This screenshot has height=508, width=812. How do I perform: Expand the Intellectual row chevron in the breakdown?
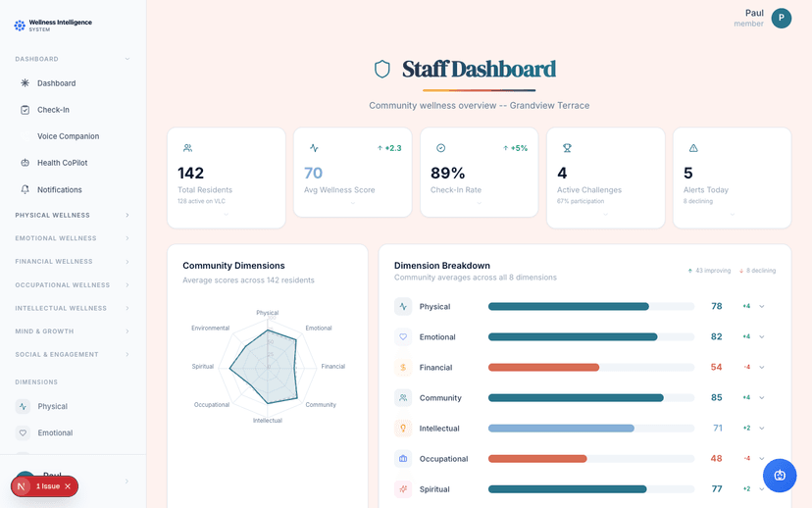coord(762,429)
